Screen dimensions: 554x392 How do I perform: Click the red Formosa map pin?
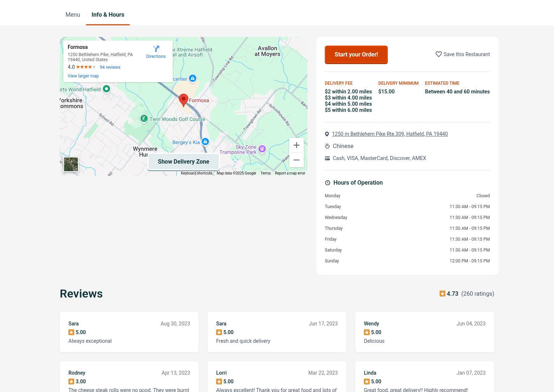pyautogui.click(x=184, y=100)
